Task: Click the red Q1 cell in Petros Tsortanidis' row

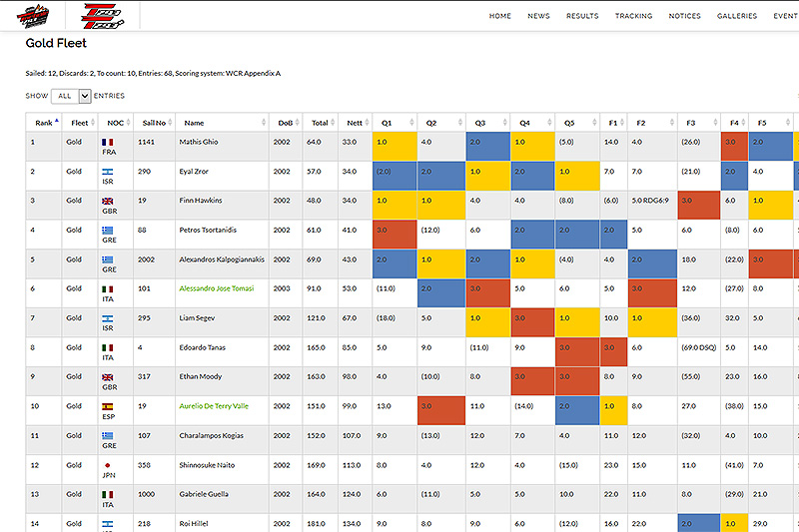Action: pos(395,235)
